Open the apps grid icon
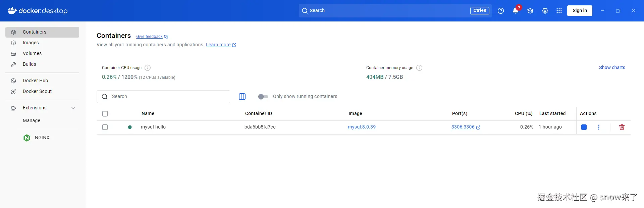Viewport: 644px width, 208px height. pyautogui.click(x=559, y=11)
